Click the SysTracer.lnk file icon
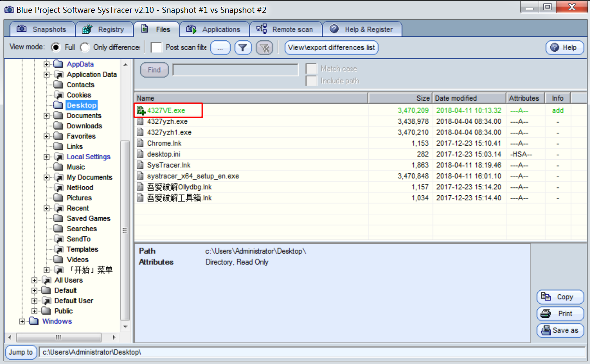Image resolution: width=590 pixels, height=364 pixels. [x=140, y=165]
